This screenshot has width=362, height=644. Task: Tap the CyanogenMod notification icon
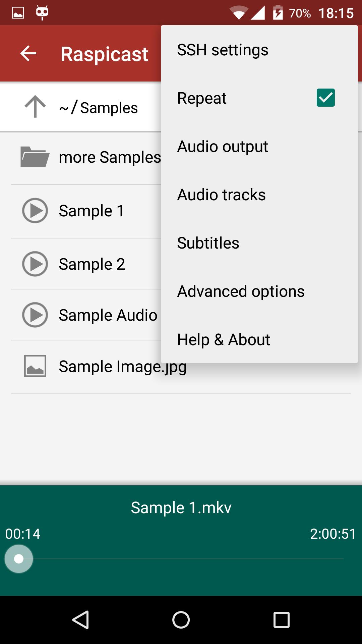pyautogui.click(x=42, y=13)
